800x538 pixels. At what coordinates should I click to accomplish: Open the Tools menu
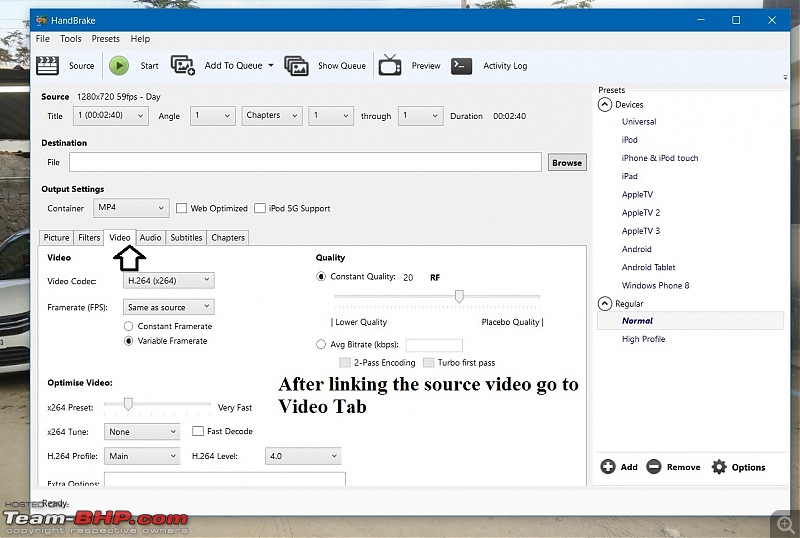pyautogui.click(x=70, y=39)
